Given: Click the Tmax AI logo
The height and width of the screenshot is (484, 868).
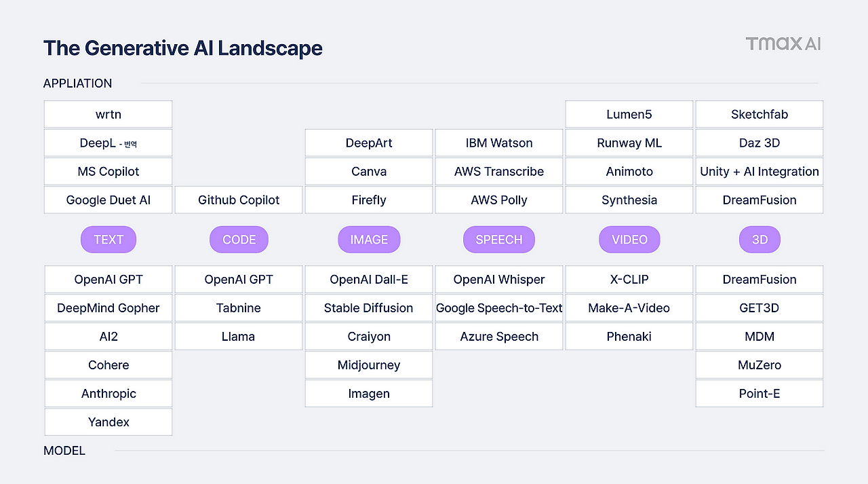Looking at the screenshot, I should click(x=783, y=44).
